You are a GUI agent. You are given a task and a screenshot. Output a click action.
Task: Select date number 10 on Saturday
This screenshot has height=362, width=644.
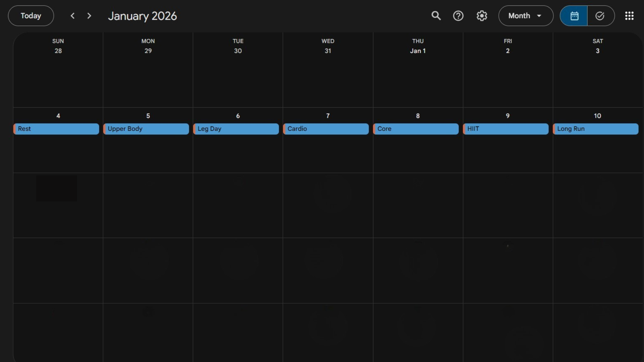597,116
